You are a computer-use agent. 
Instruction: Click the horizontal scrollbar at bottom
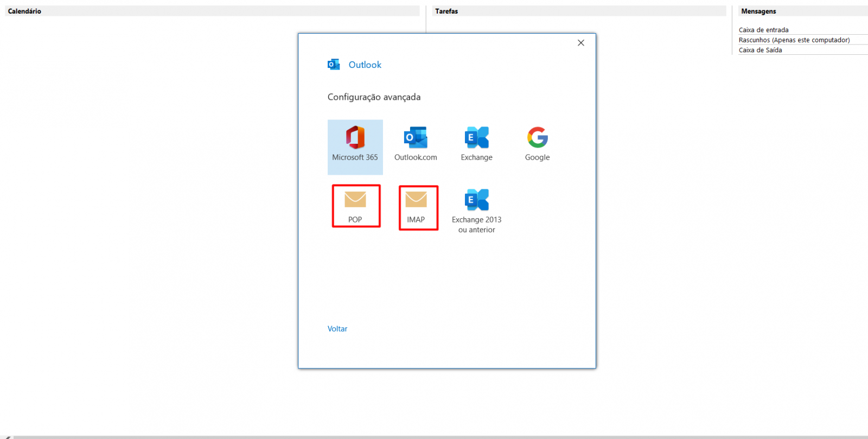(x=441, y=437)
